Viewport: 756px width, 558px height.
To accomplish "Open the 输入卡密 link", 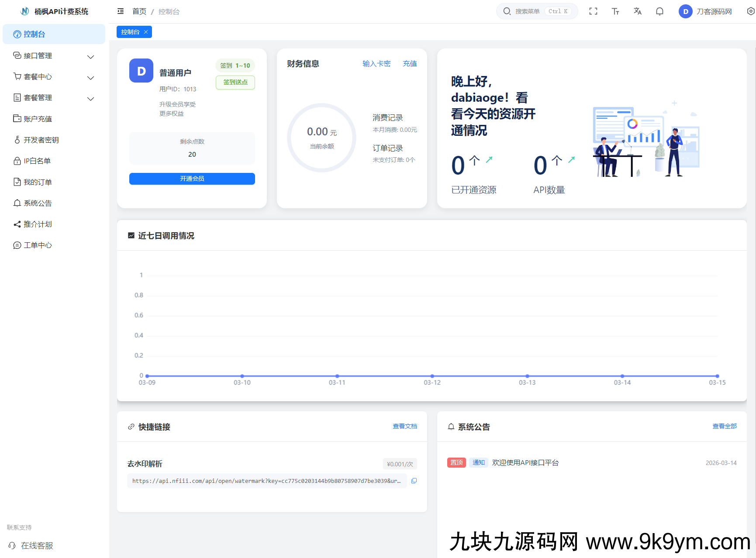I will click(376, 64).
